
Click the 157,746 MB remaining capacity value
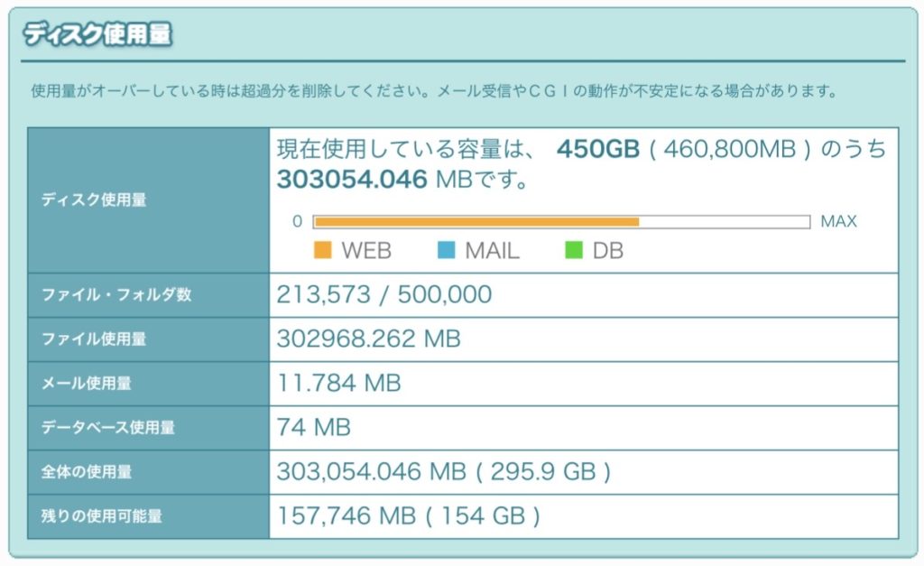[408, 515]
